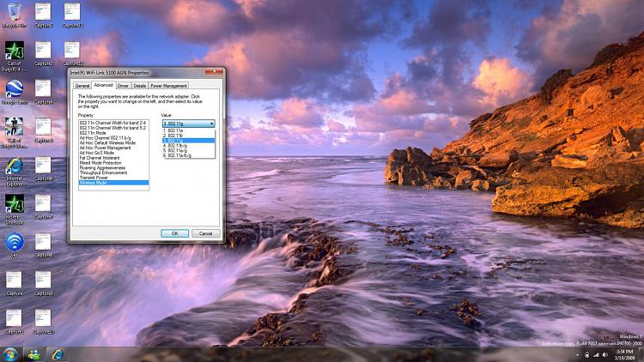
Task: Select Wireless Mode property in list
Action: 113,183
